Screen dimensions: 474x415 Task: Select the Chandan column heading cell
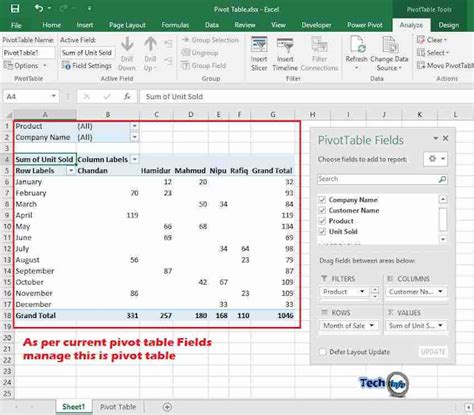point(108,171)
